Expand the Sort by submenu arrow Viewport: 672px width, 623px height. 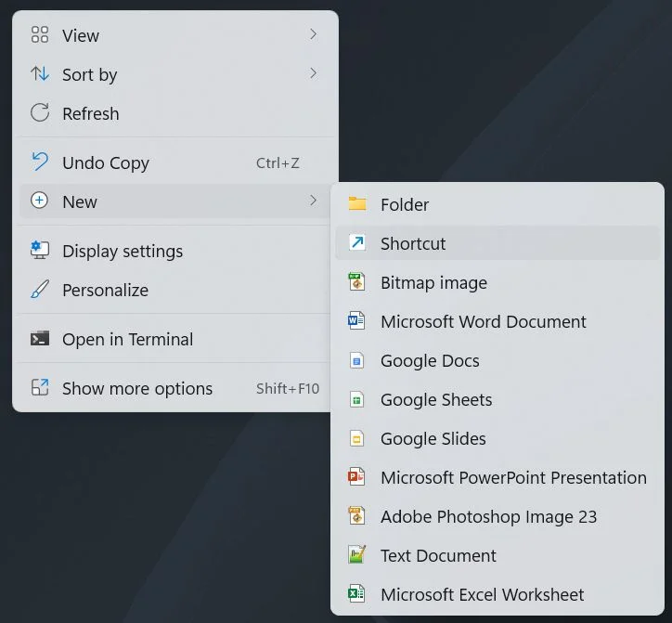[x=314, y=73]
